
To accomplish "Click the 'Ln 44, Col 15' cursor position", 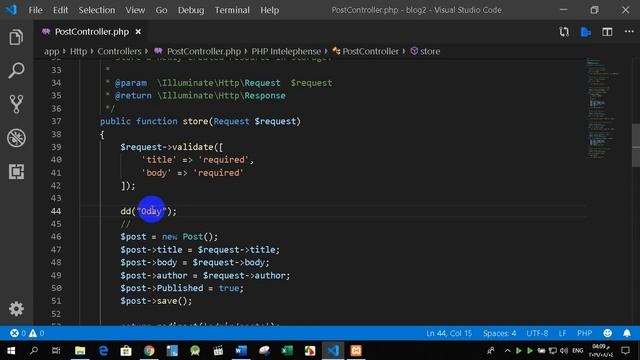I will coord(449,333).
